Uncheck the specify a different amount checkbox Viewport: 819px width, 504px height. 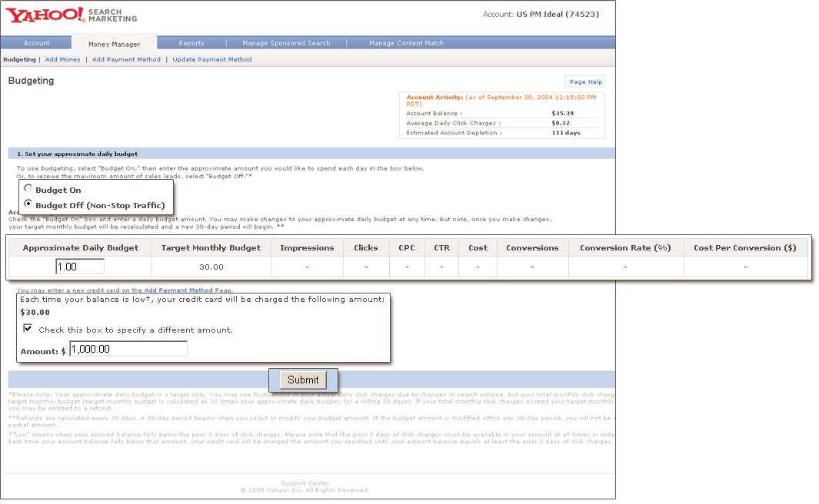pyautogui.click(x=28, y=329)
